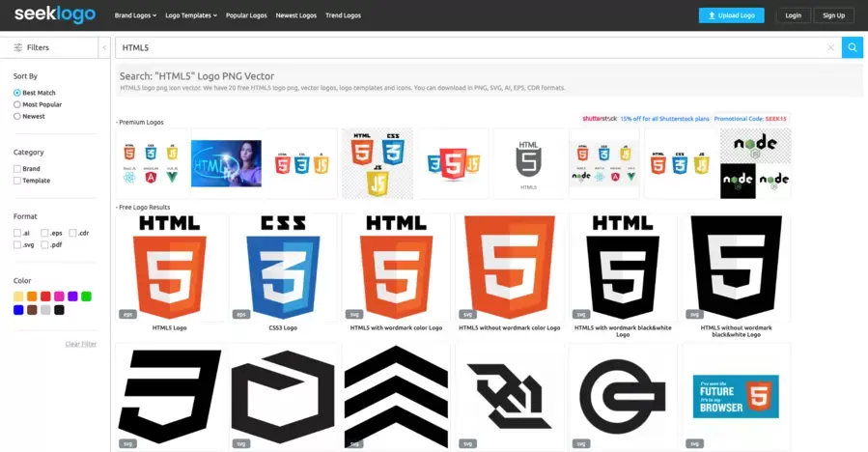The width and height of the screenshot is (868, 452).
Task: Click the Clear Filter link
Action: click(81, 344)
